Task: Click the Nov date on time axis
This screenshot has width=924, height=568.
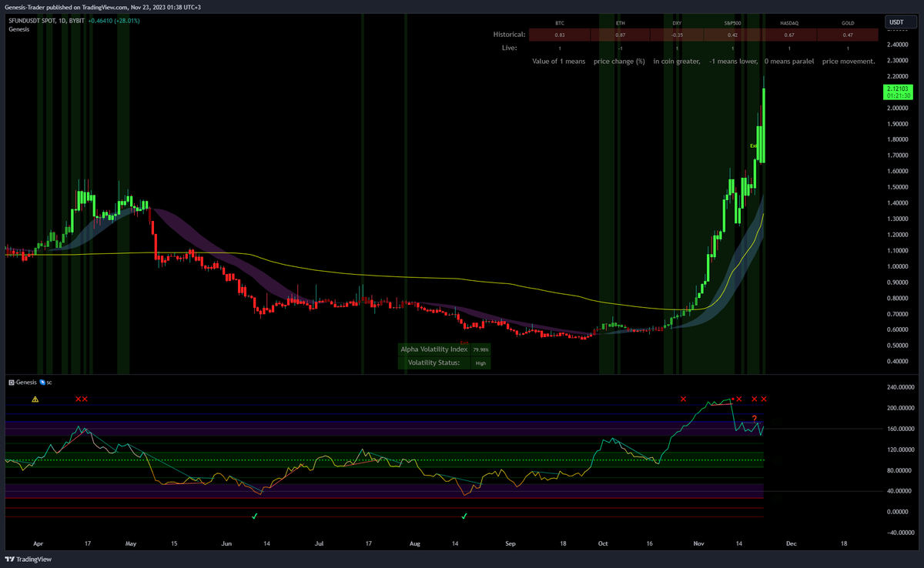Action: pos(699,543)
